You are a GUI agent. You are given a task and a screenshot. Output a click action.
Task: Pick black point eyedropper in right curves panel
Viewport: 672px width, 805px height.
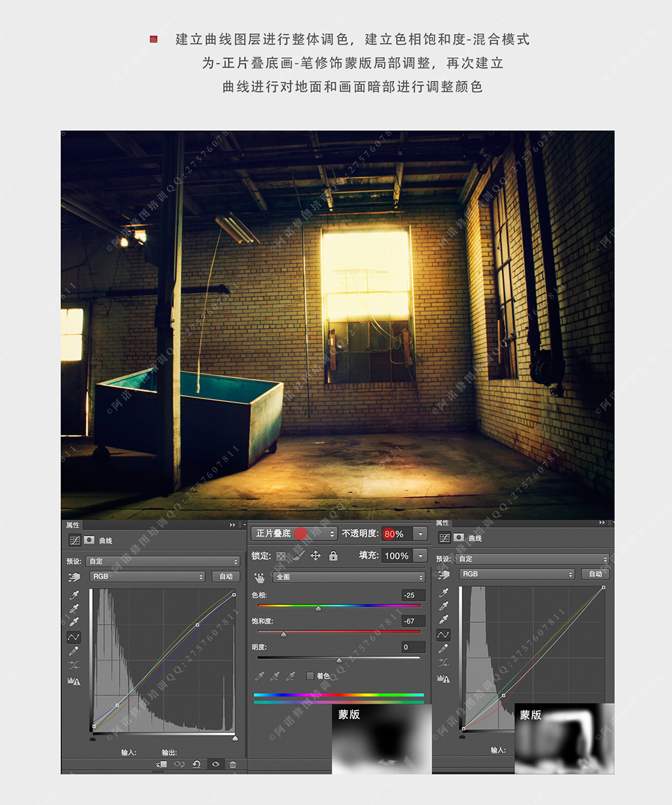[444, 592]
